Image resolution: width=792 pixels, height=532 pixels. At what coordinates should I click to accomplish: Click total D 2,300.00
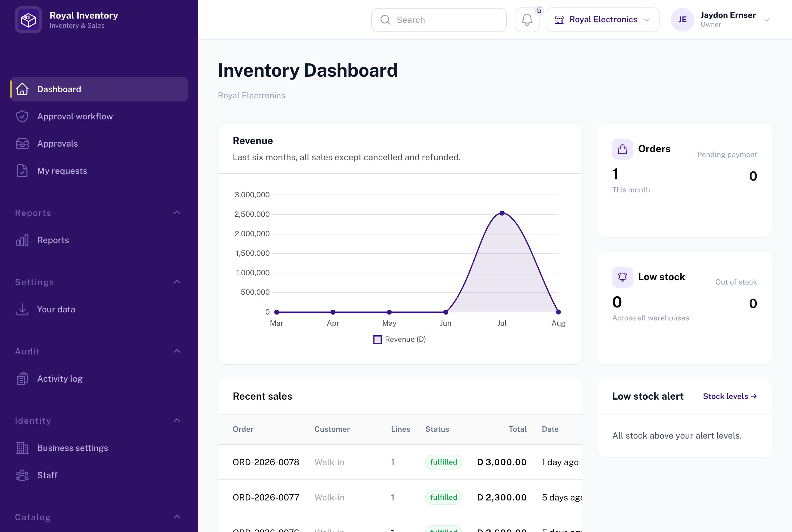[502, 497]
